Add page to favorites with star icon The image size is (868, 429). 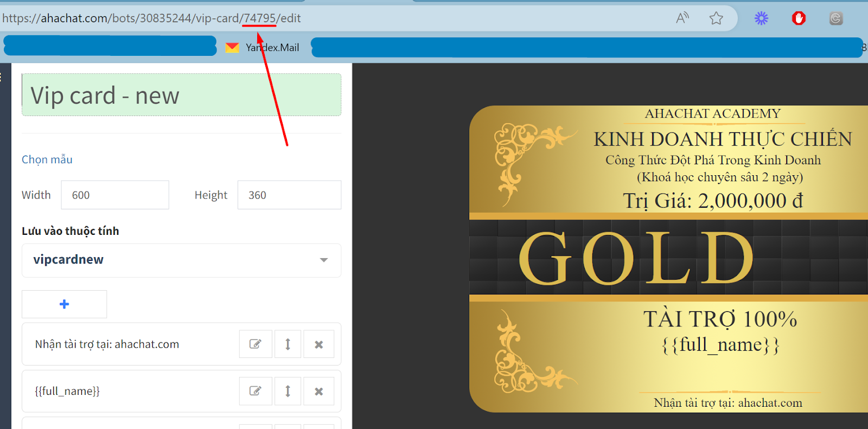pyautogui.click(x=716, y=18)
